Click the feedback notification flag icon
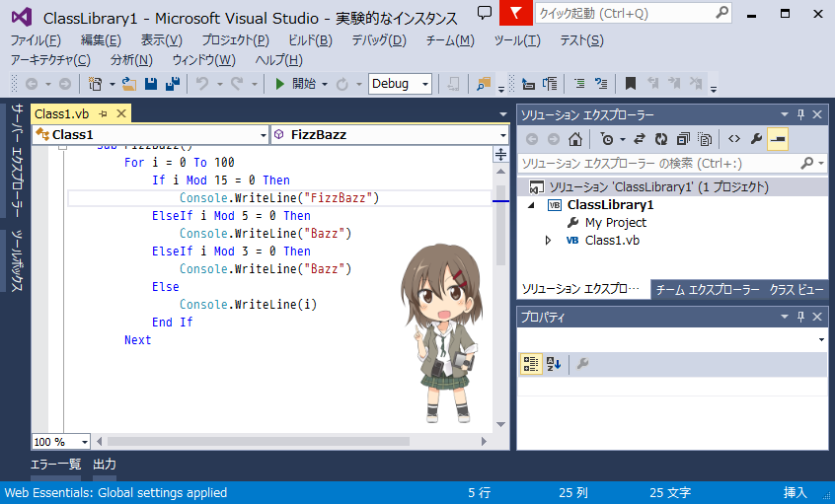The width and height of the screenshot is (835, 504). coord(515,13)
